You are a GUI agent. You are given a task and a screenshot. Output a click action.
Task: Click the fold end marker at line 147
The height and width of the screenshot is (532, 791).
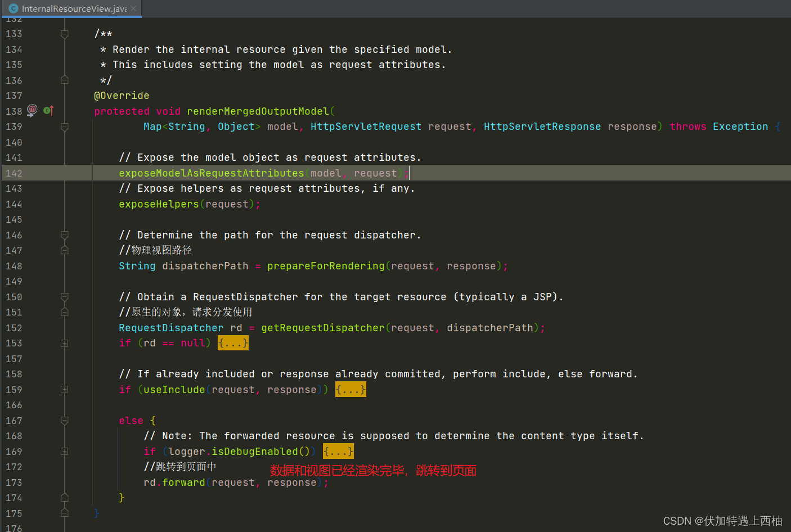click(x=65, y=250)
